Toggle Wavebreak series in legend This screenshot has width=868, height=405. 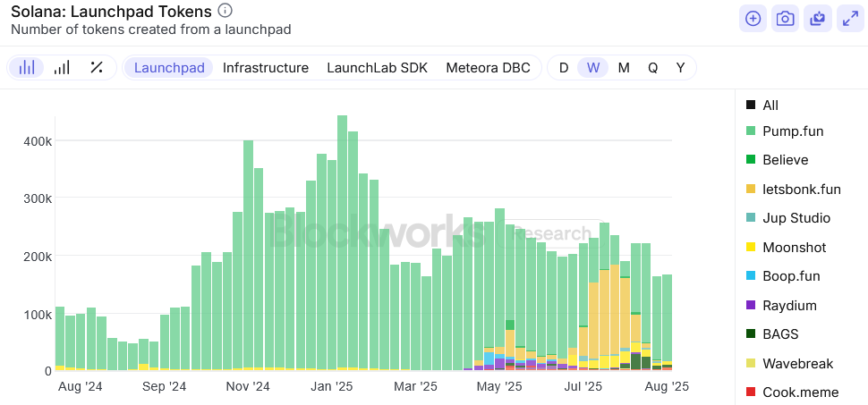789,364
